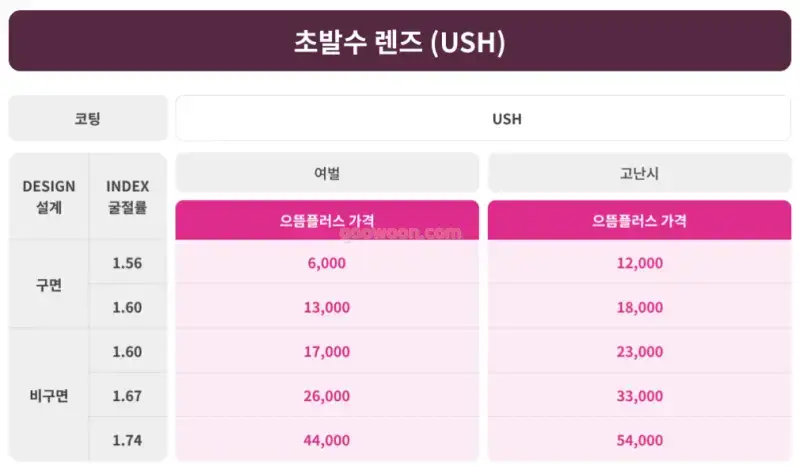Select the 44,000 price cell
Screen dimensions: 800x470
327,439
